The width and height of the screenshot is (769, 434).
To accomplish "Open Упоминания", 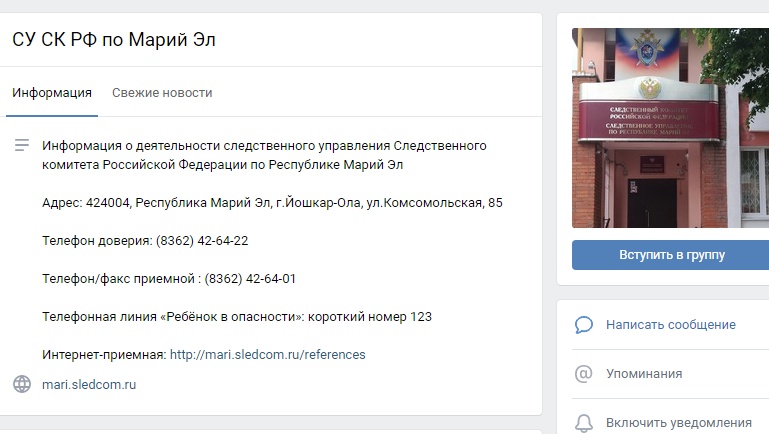I will pos(644,374).
